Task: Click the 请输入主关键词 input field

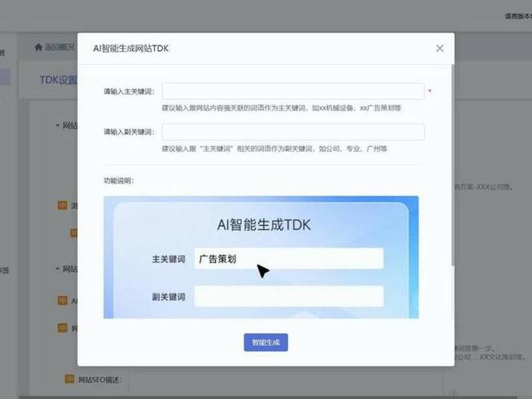Action: click(x=293, y=91)
